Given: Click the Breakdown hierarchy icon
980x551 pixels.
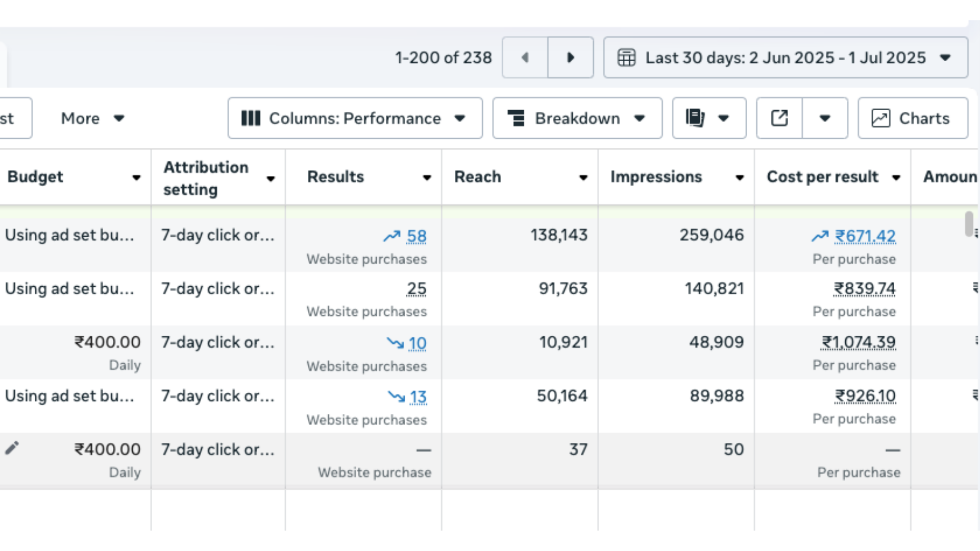Looking at the screenshot, I should [516, 118].
